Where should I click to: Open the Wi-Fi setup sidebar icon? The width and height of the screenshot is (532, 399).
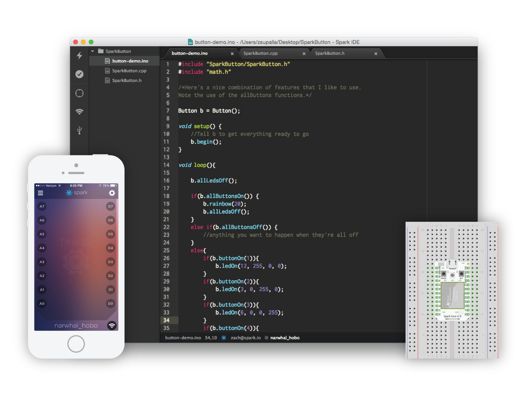tap(79, 112)
